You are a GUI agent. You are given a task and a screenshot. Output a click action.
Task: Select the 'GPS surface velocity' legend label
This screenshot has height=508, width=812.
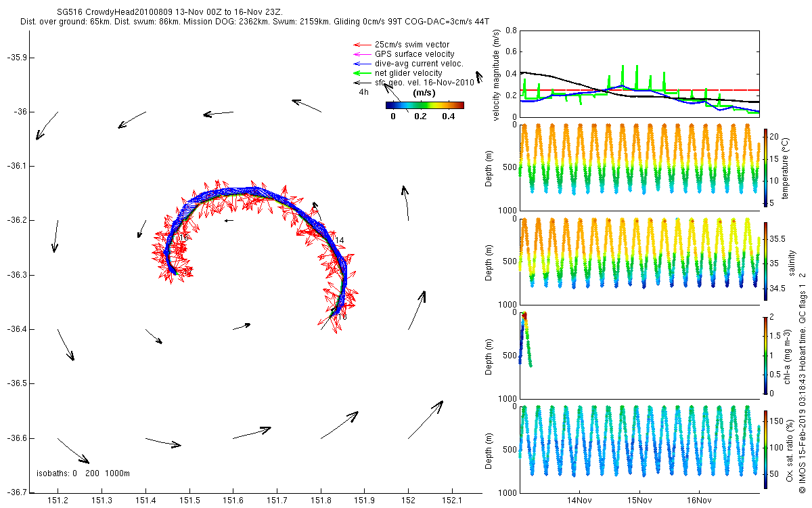click(x=415, y=54)
